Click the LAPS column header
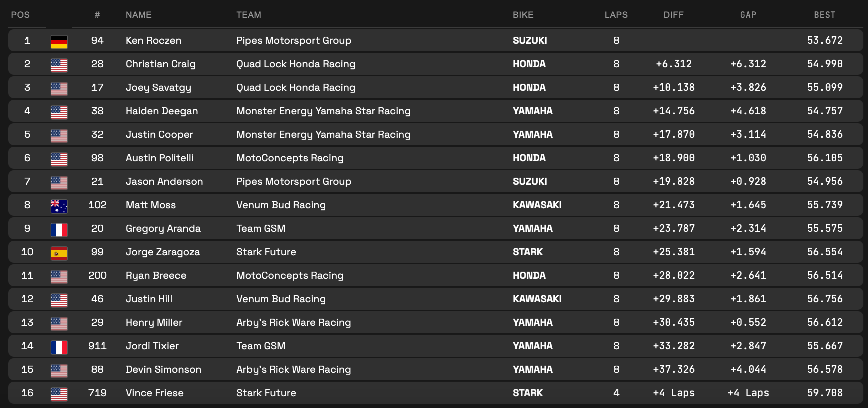Viewport: 868px width, 408px height. (x=616, y=15)
